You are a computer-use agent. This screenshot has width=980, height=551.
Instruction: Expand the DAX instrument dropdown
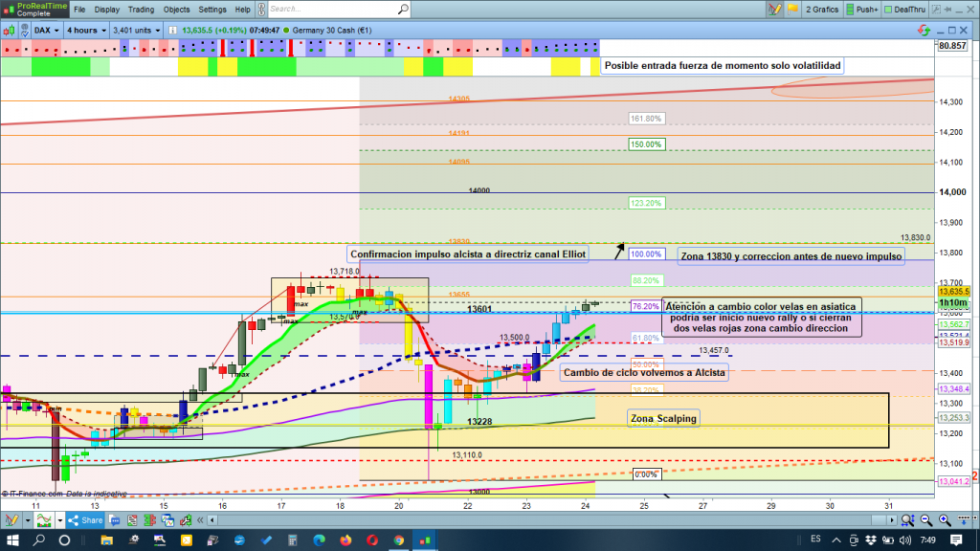tap(45, 30)
